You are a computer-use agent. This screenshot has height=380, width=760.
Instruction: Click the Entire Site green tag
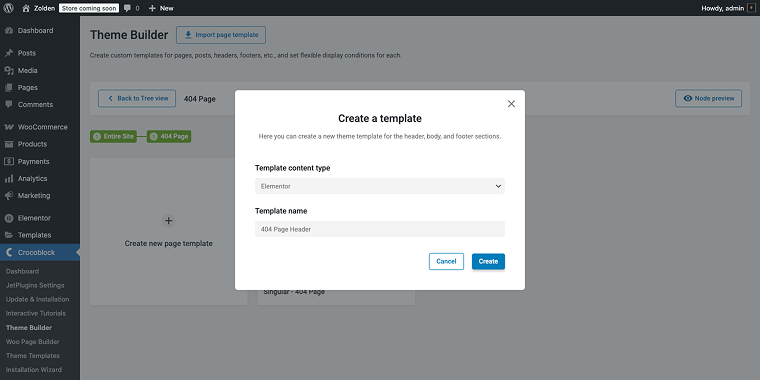[113, 137]
